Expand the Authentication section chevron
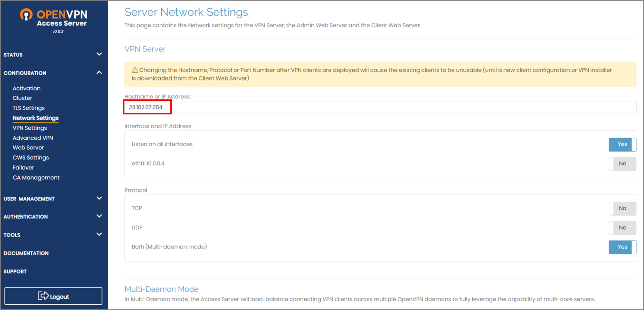The image size is (644, 310). click(x=99, y=216)
